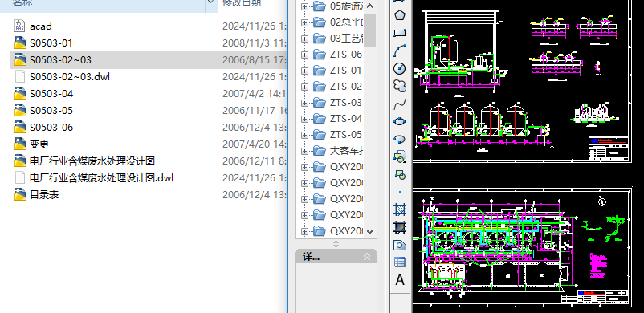644x313 pixels.
Task: Click the folder tree scrollbar down arrow
Action: 369,232
